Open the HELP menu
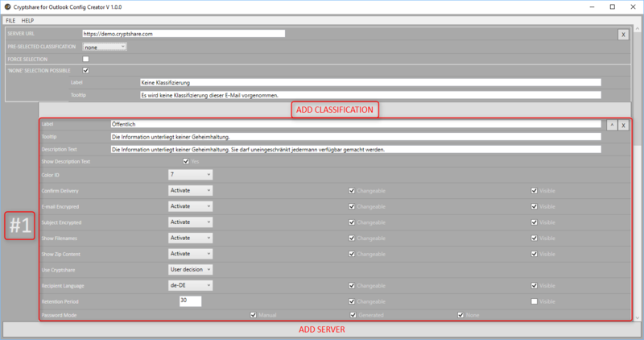The width and height of the screenshot is (644, 340). (x=27, y=19)
